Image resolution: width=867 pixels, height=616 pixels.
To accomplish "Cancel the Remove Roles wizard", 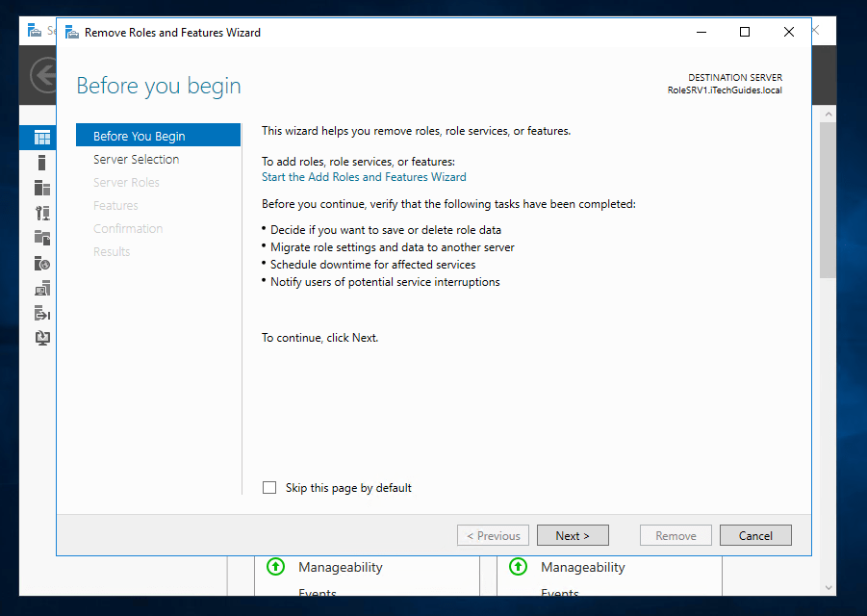I will (755, 536).
